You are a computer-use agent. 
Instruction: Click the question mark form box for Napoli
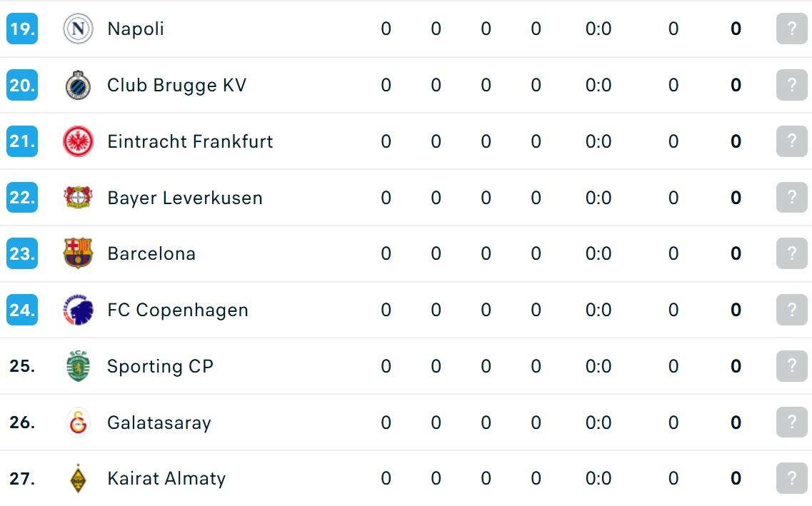point(792,29)
